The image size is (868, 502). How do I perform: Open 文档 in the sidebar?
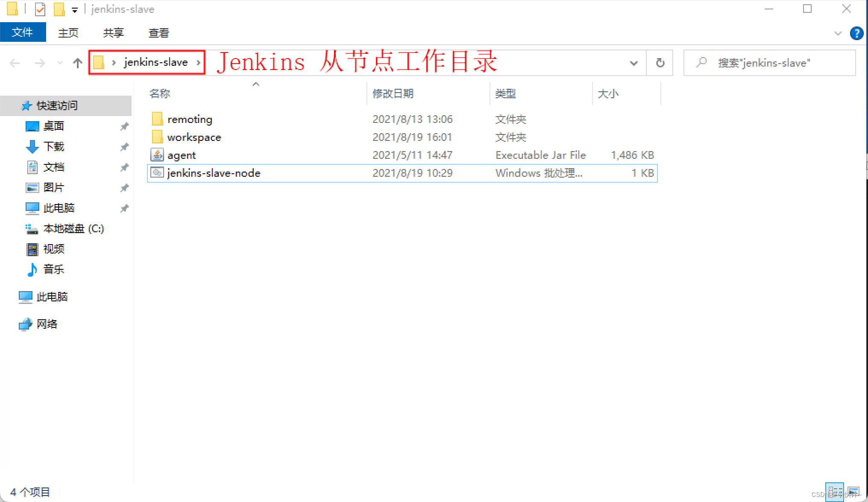point(54,167)
